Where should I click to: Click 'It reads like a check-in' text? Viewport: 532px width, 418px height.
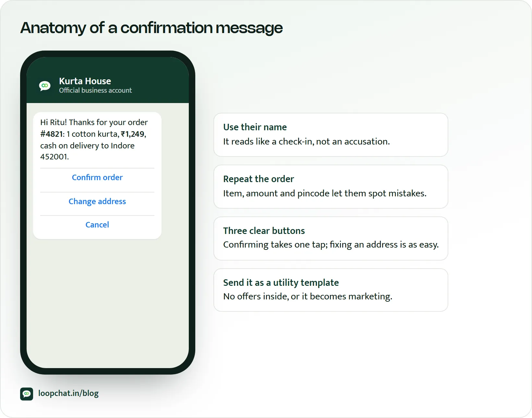point(307,142)
